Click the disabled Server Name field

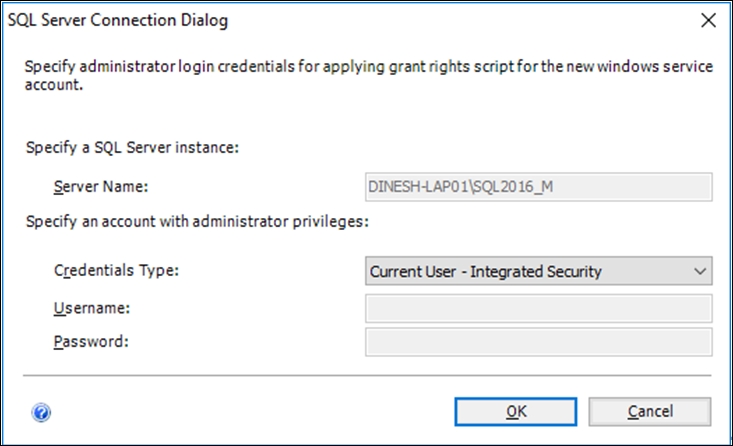[x=539, y=187]
